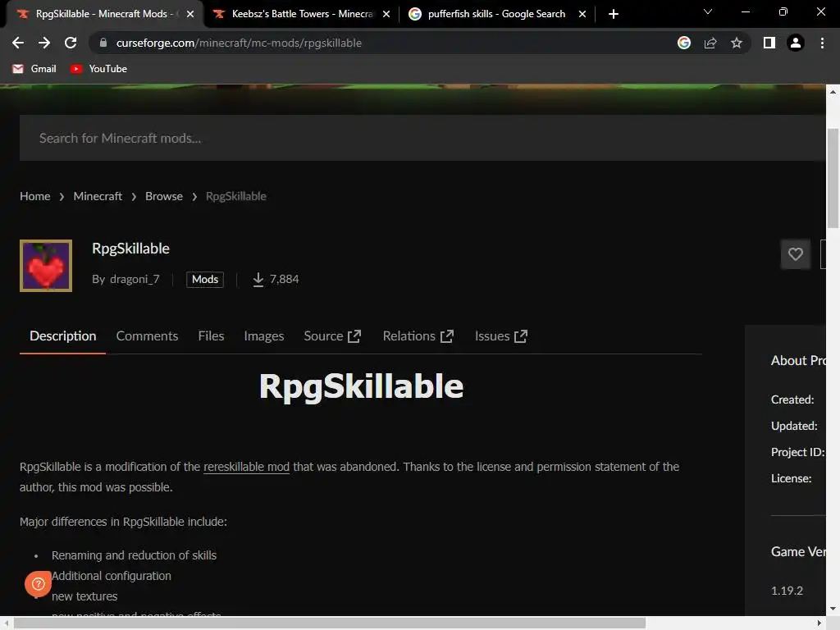This screenshot has width=840, height=630.
Task: Click the address bar URL
Action: coord(239,43)
